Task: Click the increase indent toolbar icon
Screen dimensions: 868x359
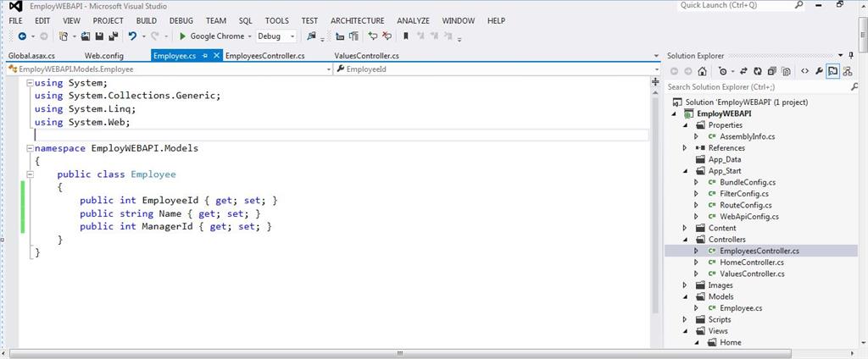Action: pos(353,36)
